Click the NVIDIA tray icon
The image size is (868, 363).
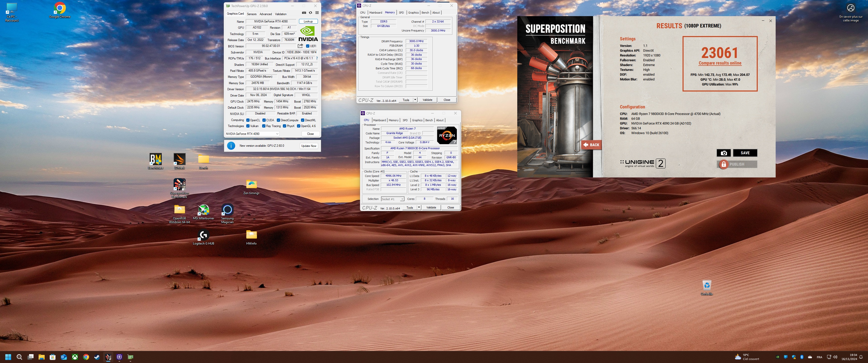(x=777, y=357)
